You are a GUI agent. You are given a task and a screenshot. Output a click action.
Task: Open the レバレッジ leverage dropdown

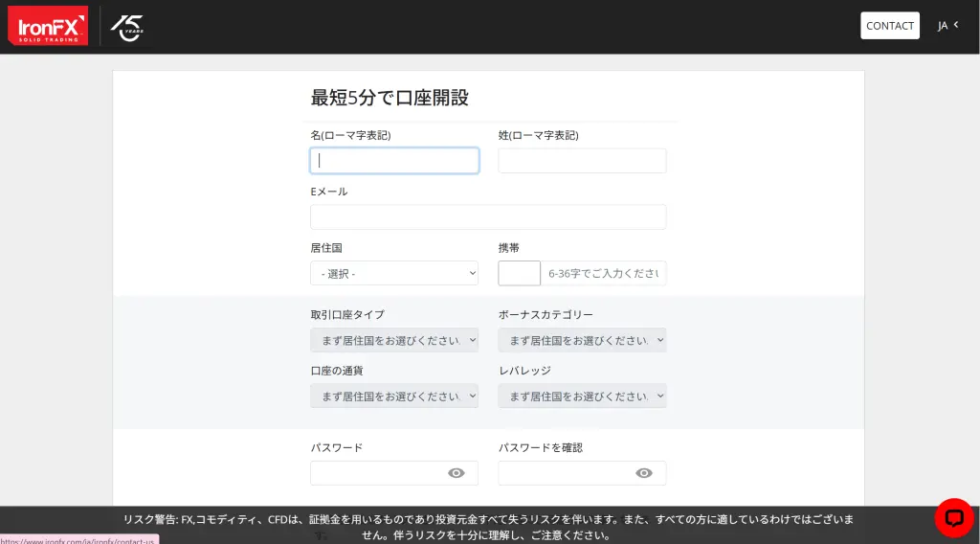click(x=582, y=397)
